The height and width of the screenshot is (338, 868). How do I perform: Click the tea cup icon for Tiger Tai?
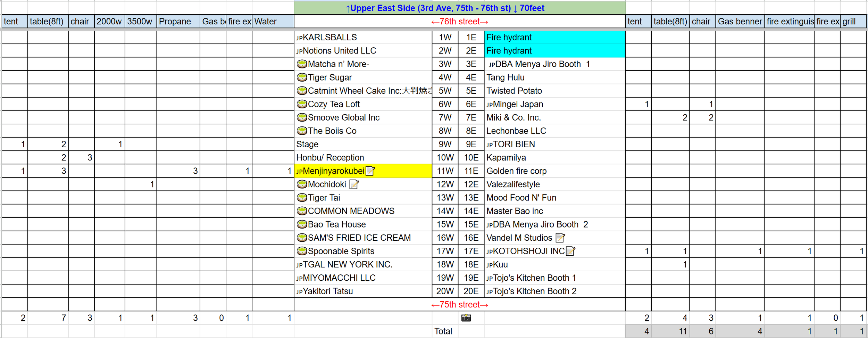302,197
